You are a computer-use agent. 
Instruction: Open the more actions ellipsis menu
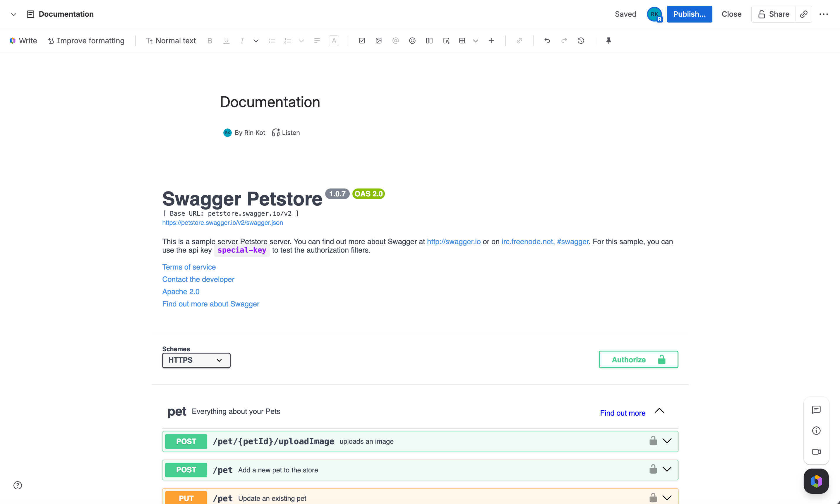tap(824, 14)
